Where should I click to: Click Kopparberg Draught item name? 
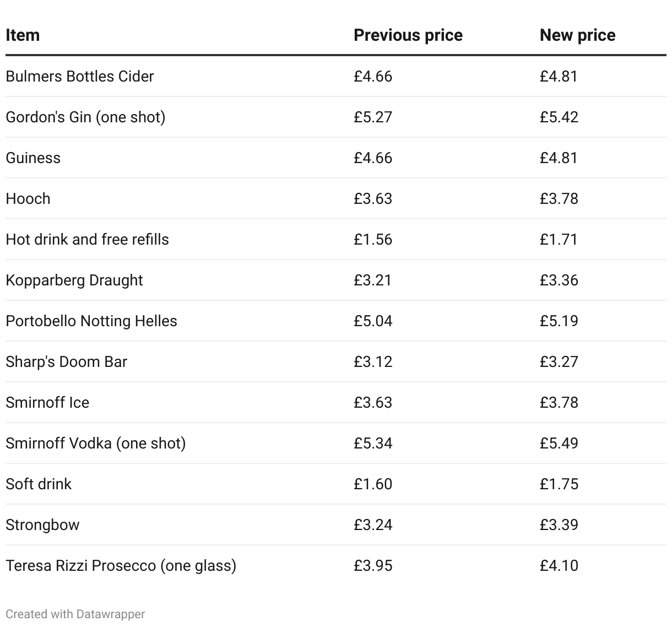(74, 280)
